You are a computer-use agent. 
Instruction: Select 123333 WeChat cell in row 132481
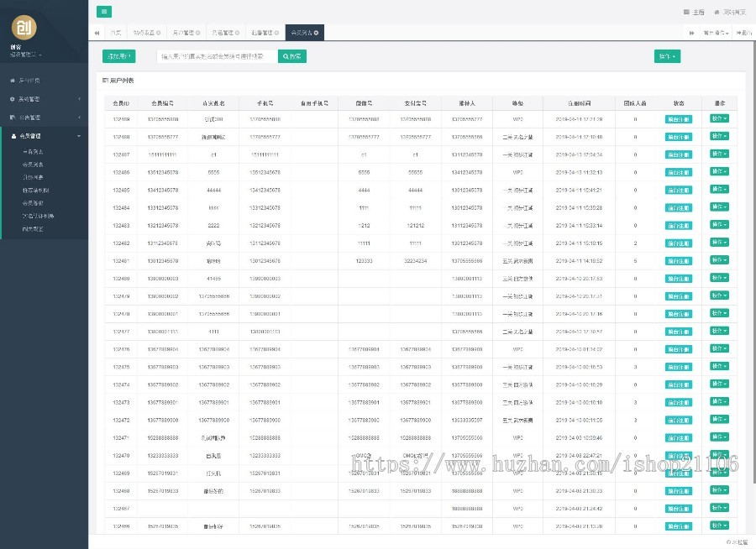coord(364,261)
